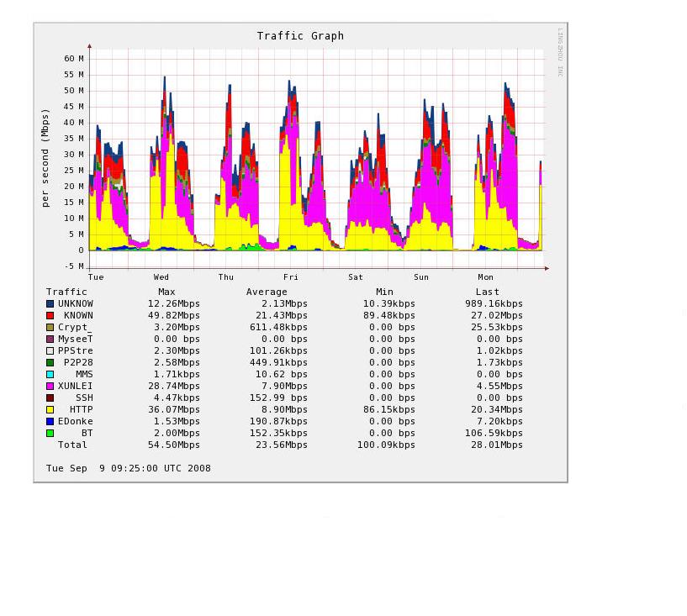Viewport: 687px width, 616px height.
Task: Select the blue EDonke legend swatch
Action: point(50,422)
